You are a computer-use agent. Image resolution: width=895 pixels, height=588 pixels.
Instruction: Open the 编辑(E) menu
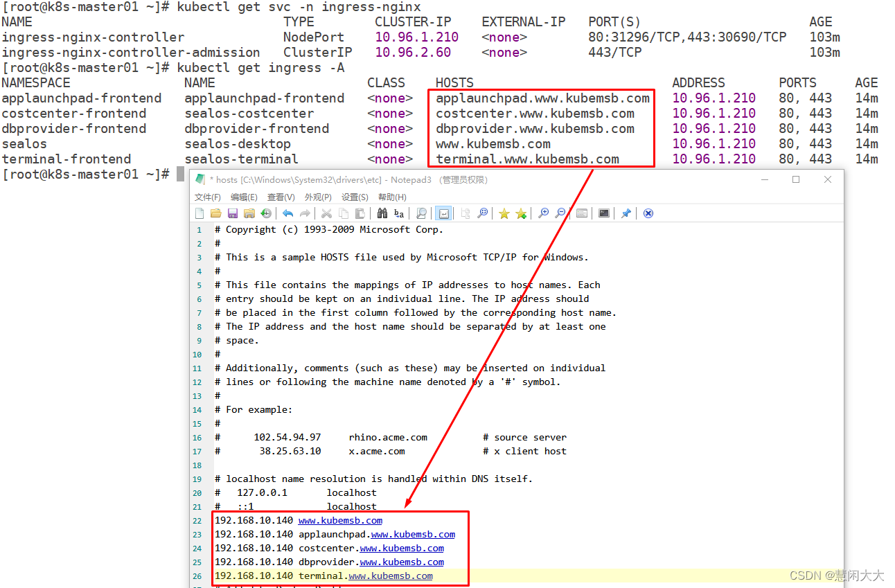pyautogui.click(x=244, y=197)
